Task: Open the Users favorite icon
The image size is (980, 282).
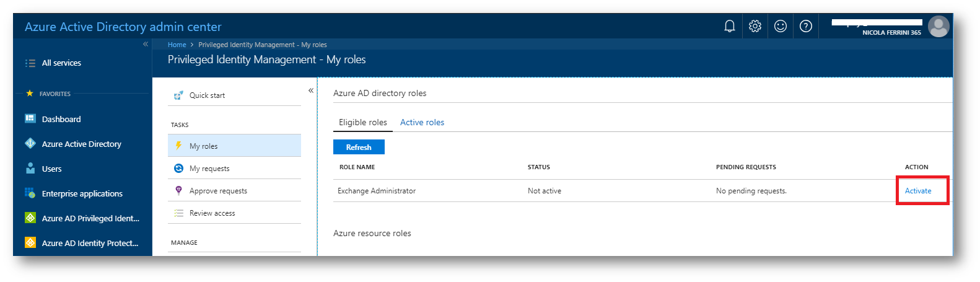Action: click(30, 168)
